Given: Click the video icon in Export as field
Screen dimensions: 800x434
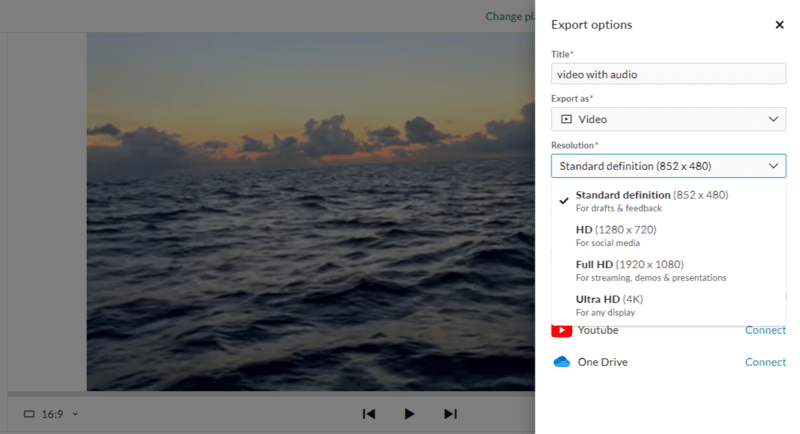Looking at the screenshot, I should pos(566,119).
